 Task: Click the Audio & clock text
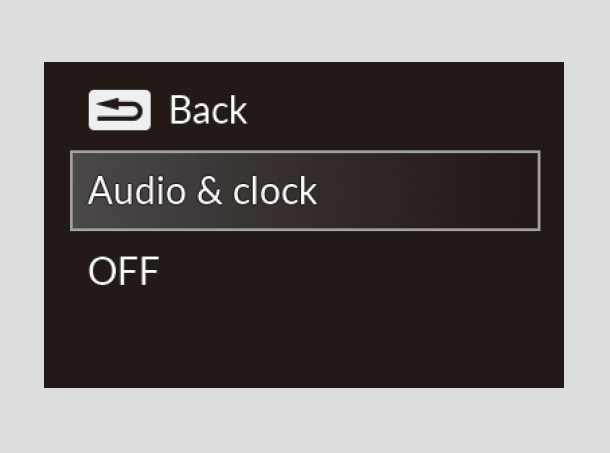[202, 190]
